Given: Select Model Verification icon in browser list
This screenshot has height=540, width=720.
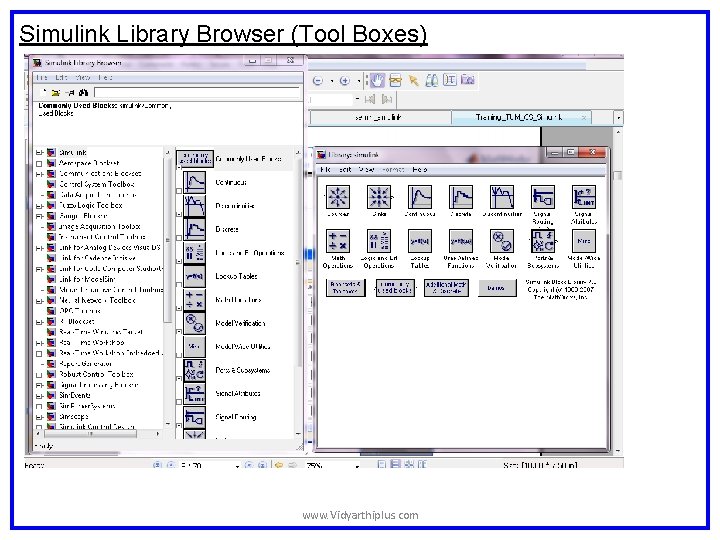Looking at the screenshot, I should pos(194,323).
